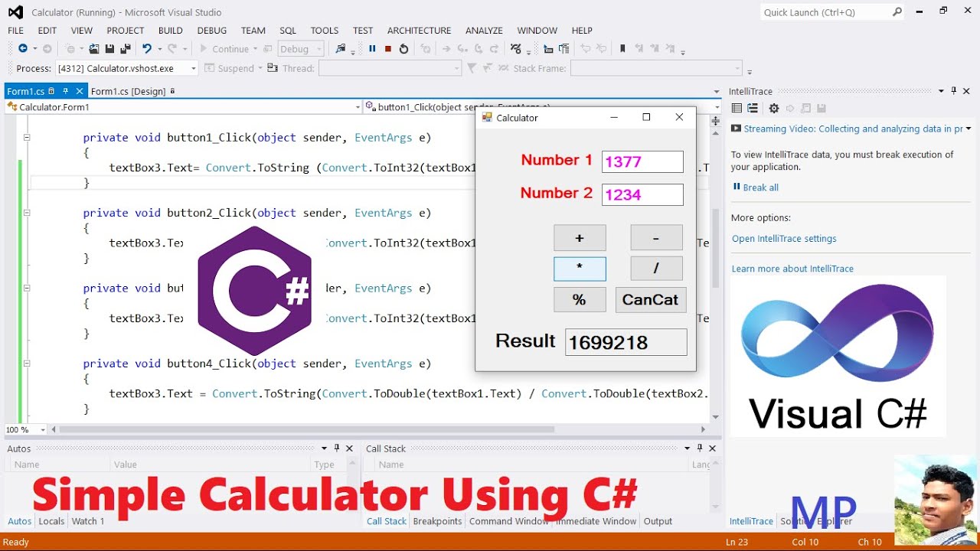The width and height of the screenshot is (980, 551).
Task: Click the Visual Studio logo icon
Action: pos(15,12)
